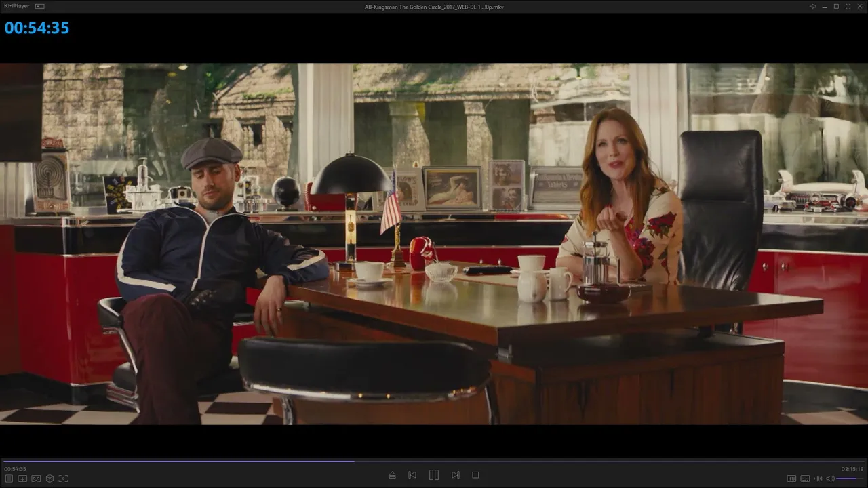Skip to the previous track
868x488 pixels.
point(412,475)
